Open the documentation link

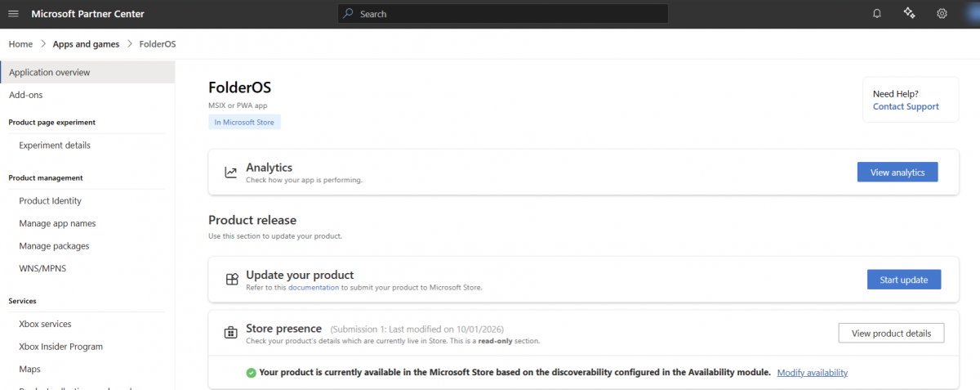pos(314,288)
